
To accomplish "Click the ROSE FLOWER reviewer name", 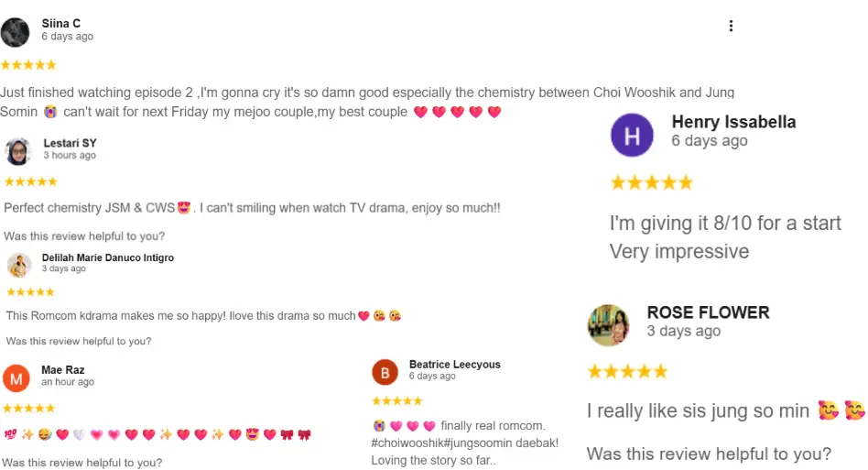I will [708, 312].
